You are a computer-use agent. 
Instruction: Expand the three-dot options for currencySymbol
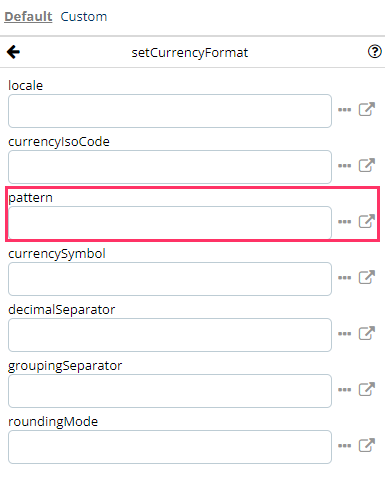click(x=345, y=278)
